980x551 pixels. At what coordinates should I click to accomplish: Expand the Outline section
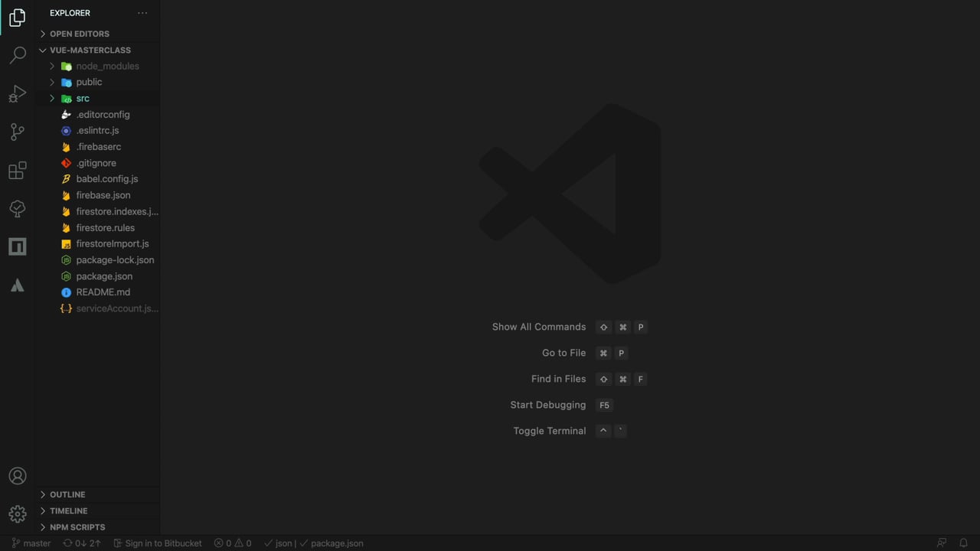point(97,494)
